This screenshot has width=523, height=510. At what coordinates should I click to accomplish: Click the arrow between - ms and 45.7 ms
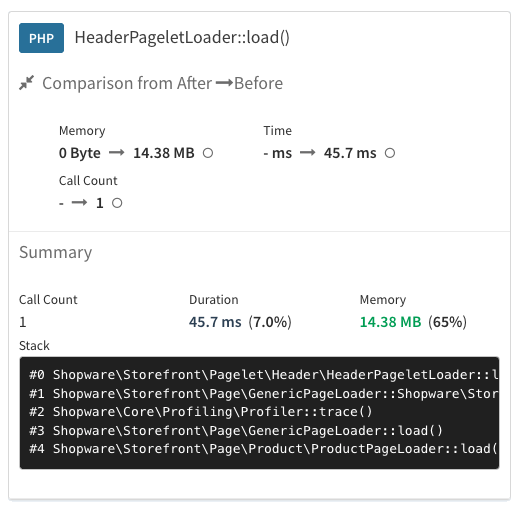pos(308,153)
